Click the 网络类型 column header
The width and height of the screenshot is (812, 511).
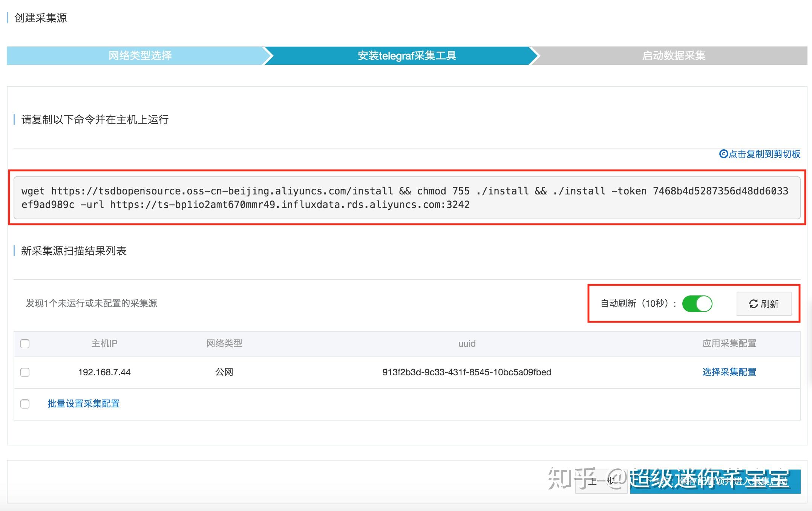pyautogui.click(x=224, y=343)
